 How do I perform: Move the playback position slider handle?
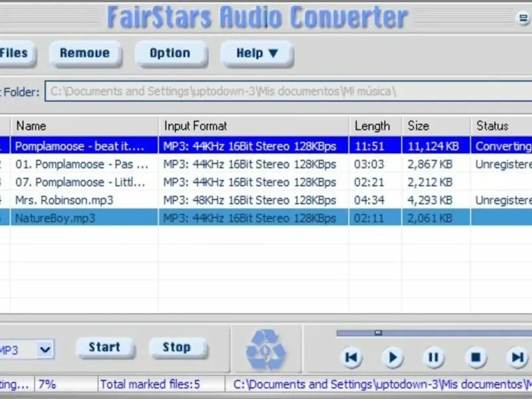click(x=378, y=333)
